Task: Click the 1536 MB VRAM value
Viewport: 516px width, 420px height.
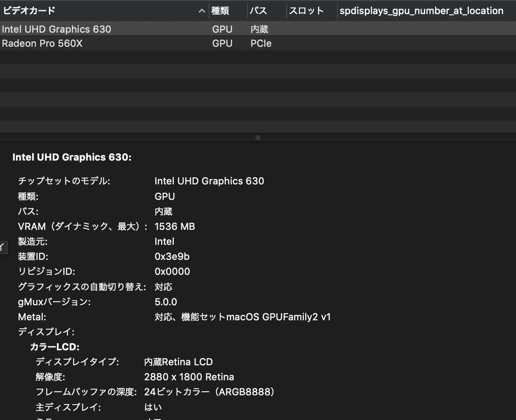Action: pyautogui.click(x=175, y=226)
